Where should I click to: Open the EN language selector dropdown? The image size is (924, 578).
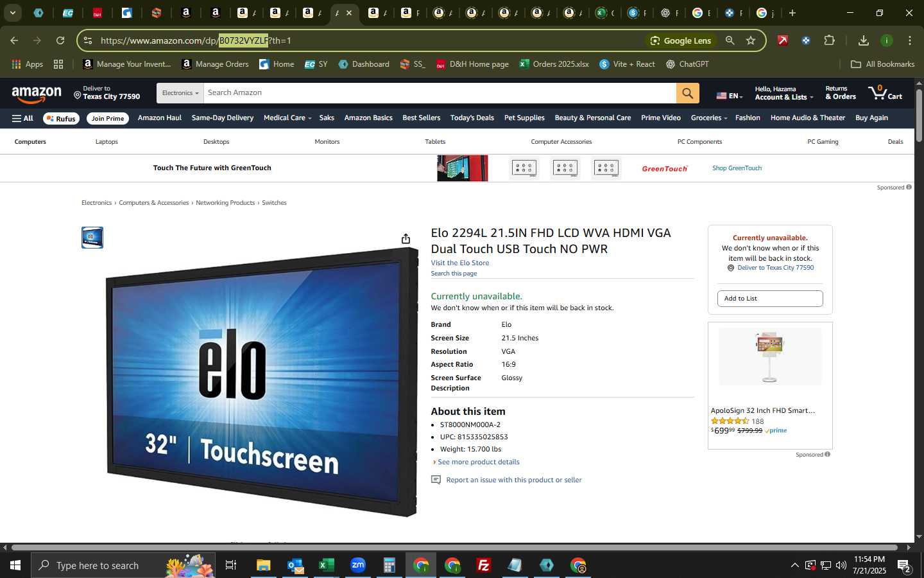(730, 96)
